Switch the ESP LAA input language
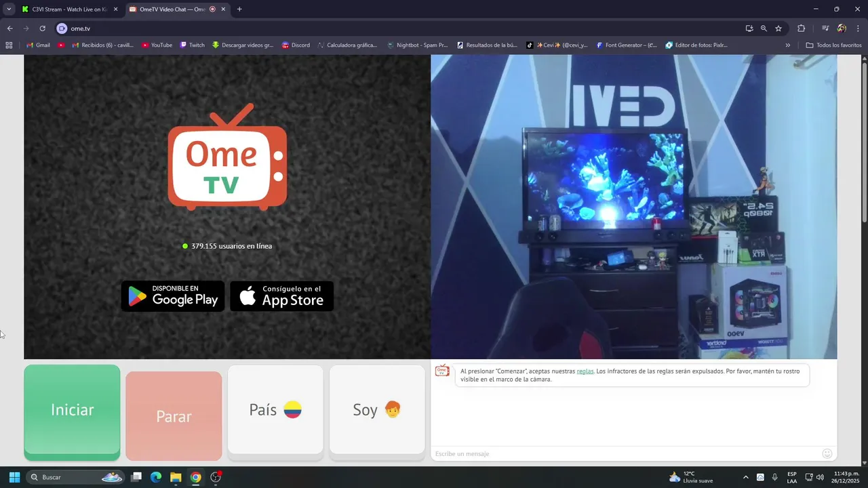Screen dimensions: 868x488 click(792, 477)
